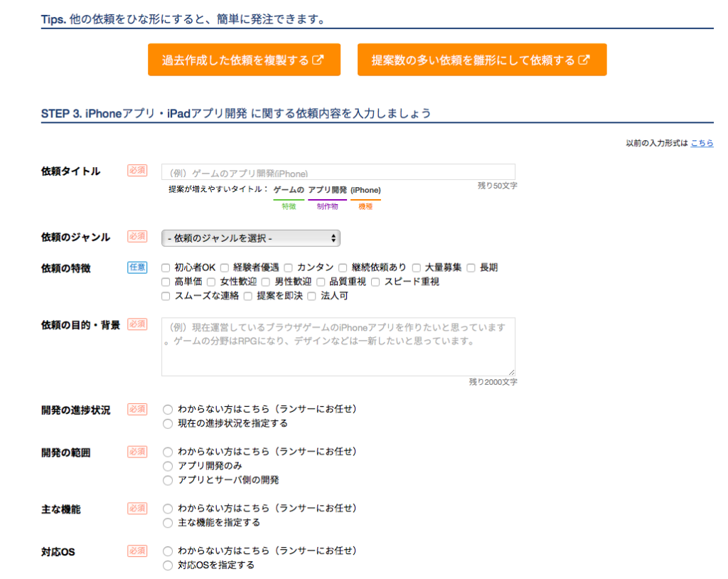Select わからない方はこちら for 開発の進捗状況
728x579 pixels.
(168, 410)
